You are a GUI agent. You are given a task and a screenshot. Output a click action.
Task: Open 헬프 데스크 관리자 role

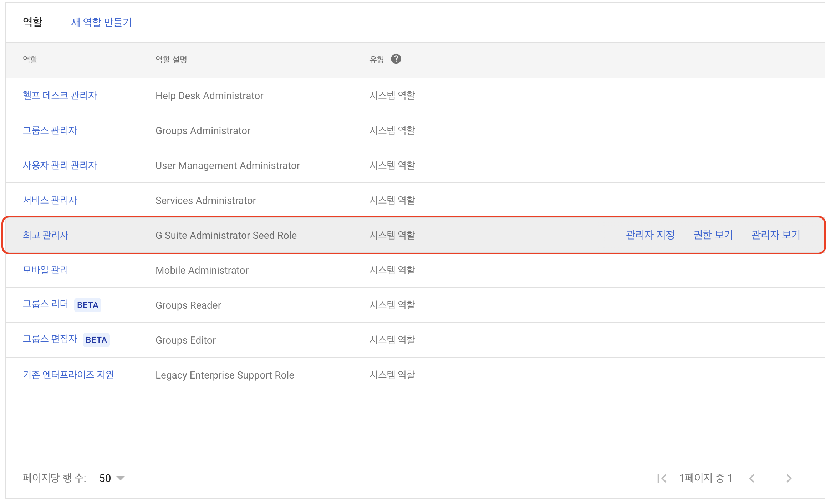pos(60,96)
